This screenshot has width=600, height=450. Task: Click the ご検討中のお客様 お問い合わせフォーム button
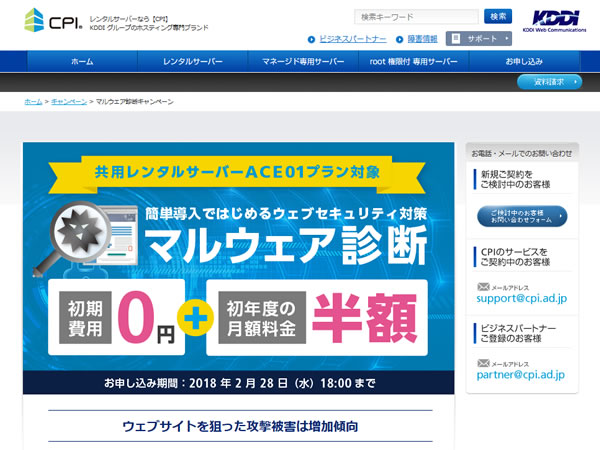[x=522, y=216]
